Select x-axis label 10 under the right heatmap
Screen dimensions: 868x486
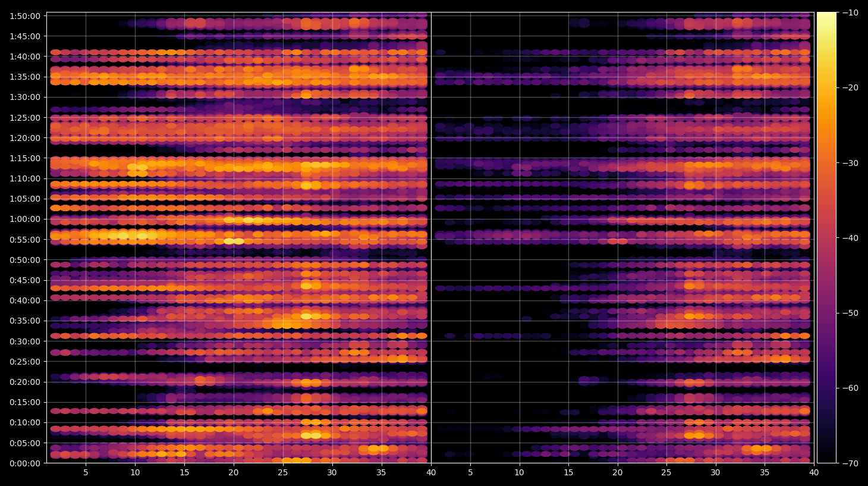tap(519, 473)
